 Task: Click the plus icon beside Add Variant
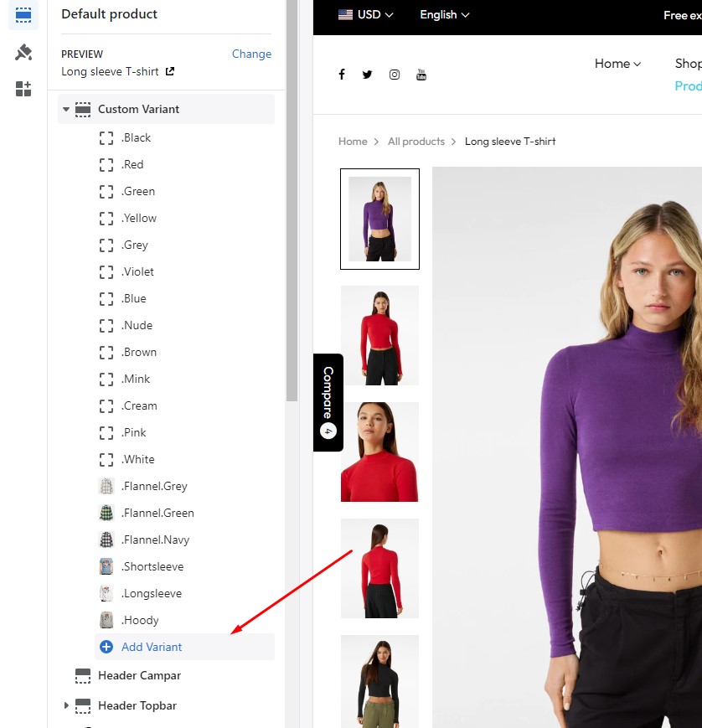(106, 647)
